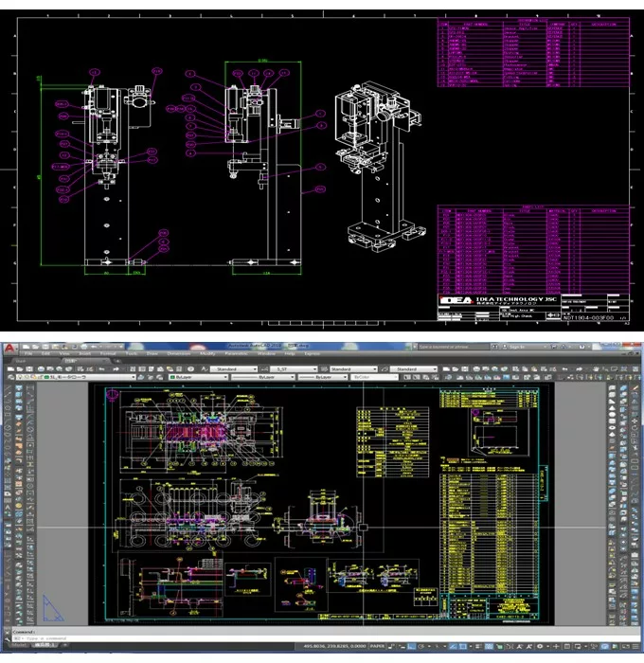The width and height of the screenshot is (644, 663).
Task: Click the new drawing tab plus button
Action: (x=118, y=361)
